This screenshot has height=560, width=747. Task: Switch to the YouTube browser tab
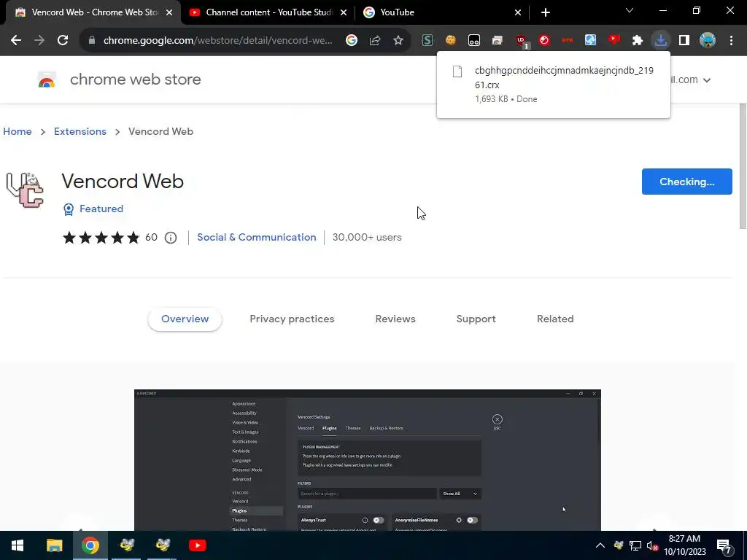(x=442, y=12)
